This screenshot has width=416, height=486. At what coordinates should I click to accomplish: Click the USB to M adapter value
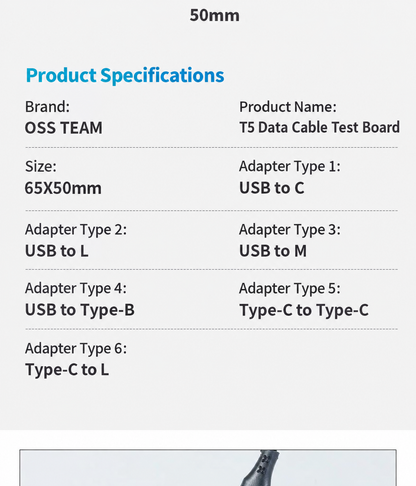(273, 251)
